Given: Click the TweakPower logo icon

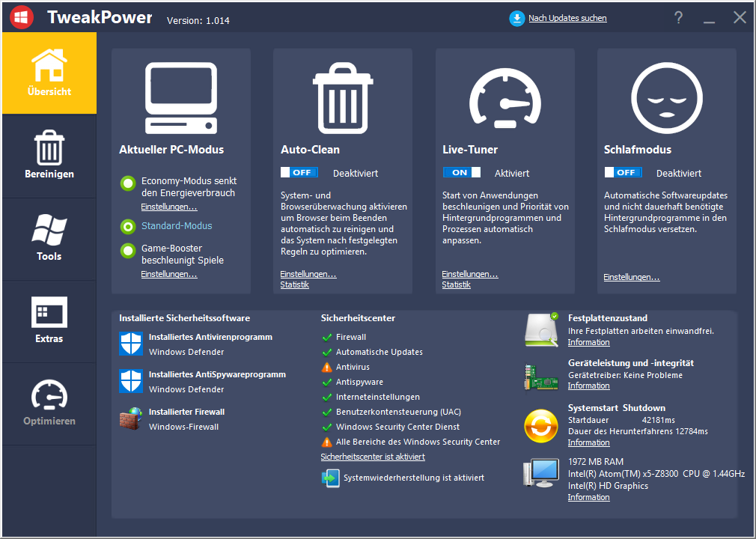Looking at the screenshot, I should click(20, 17).
